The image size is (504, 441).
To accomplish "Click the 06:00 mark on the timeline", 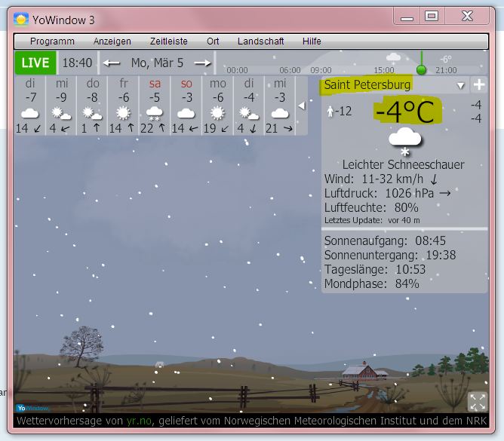I will pos(290,70).
